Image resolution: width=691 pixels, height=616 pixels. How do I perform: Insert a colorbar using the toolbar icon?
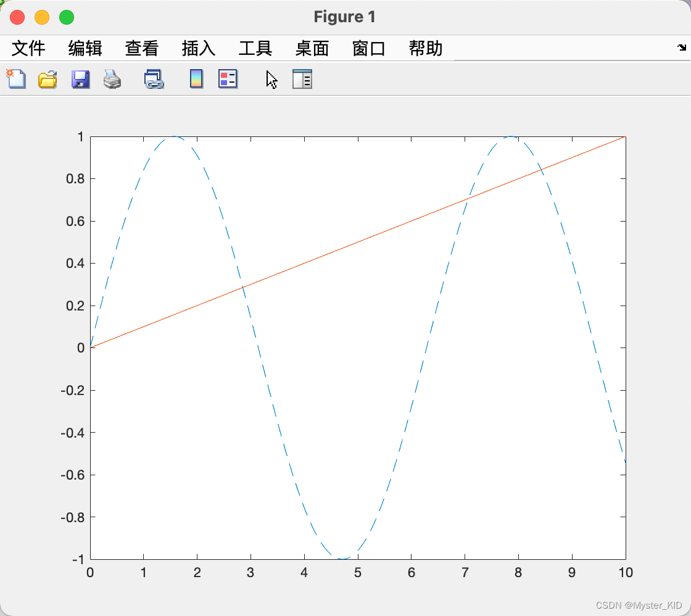coord(196,79)
